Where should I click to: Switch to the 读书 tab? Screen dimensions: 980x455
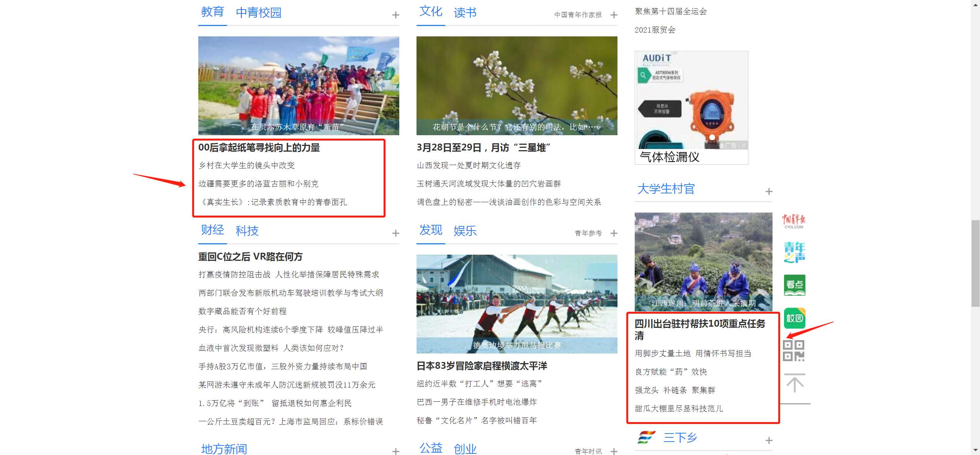465,13
